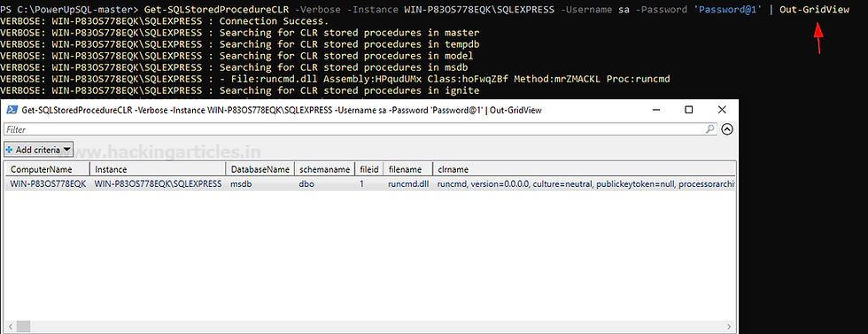The image size is (868, 334).
Task: Click the verbose line mentioning File:runcmd.dll
Action: point(335,79)
